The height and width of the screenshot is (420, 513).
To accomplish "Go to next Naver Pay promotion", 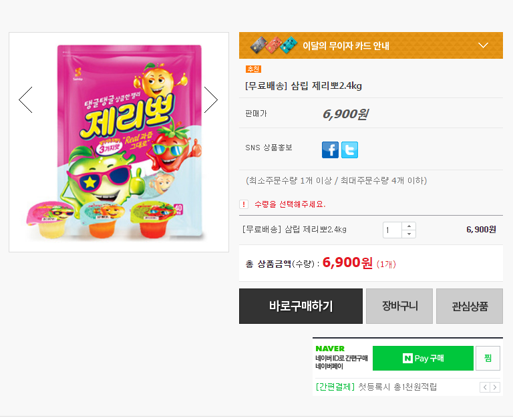I will pyautogui.click(x=494, y=387).
